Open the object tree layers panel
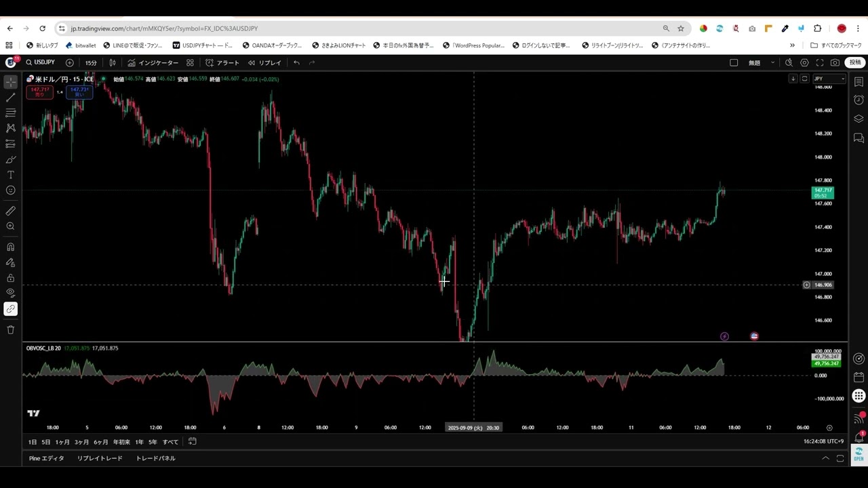 (859, 119)
